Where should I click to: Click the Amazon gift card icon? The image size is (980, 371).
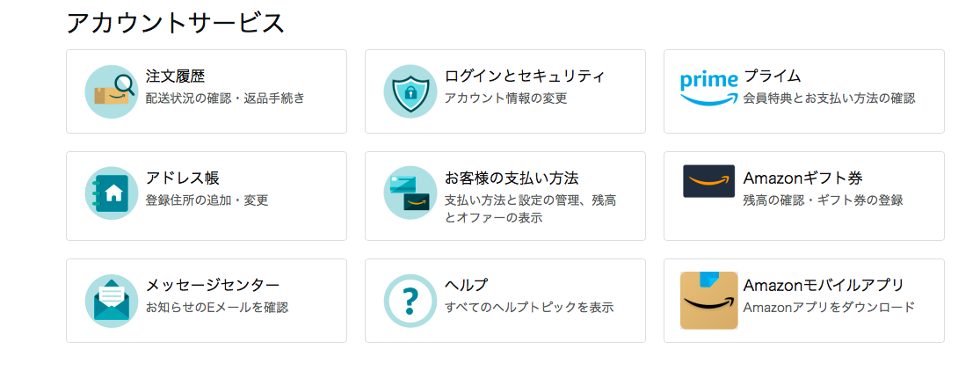pos(708,181)
